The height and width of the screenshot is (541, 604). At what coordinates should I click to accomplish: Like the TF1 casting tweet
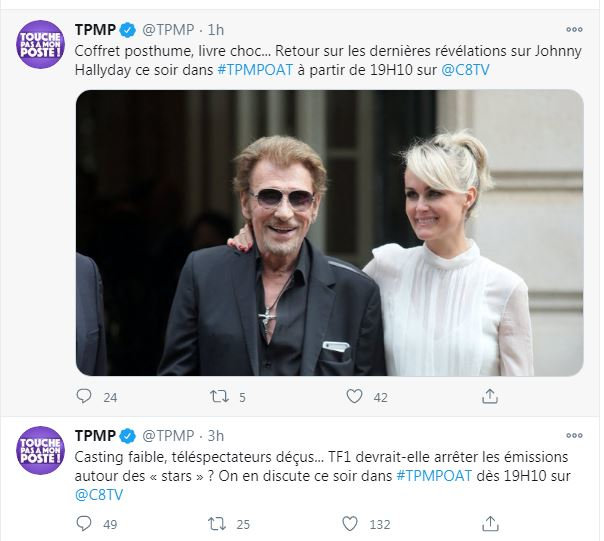pos(349,523)
